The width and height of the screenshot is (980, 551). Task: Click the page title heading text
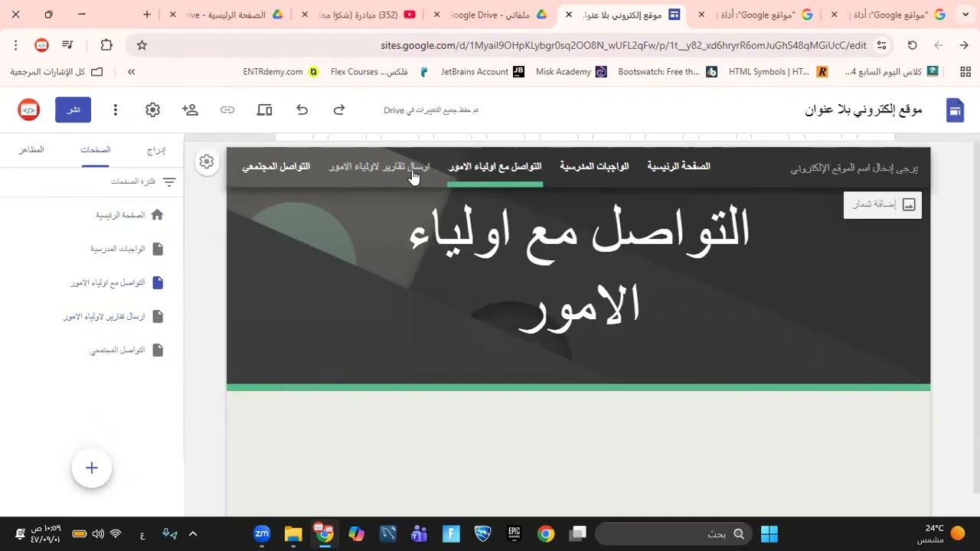pos(579,268)
